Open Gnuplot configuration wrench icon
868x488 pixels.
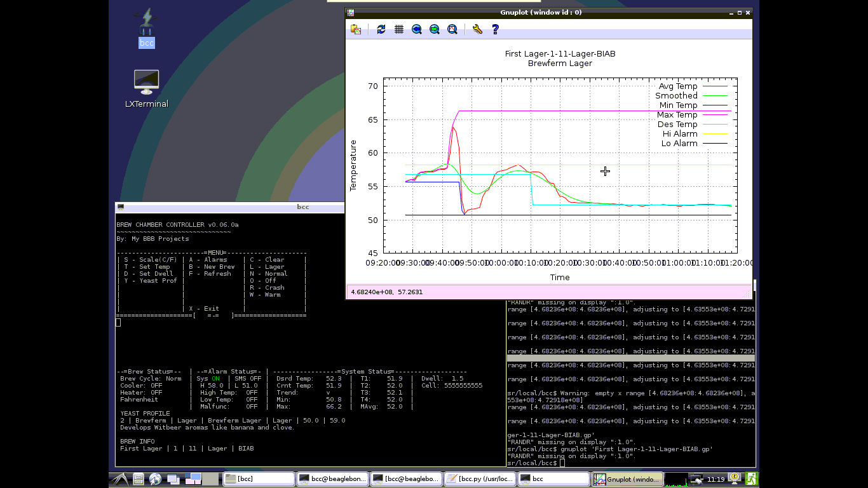pyautogui.click(x=477, y=29)
